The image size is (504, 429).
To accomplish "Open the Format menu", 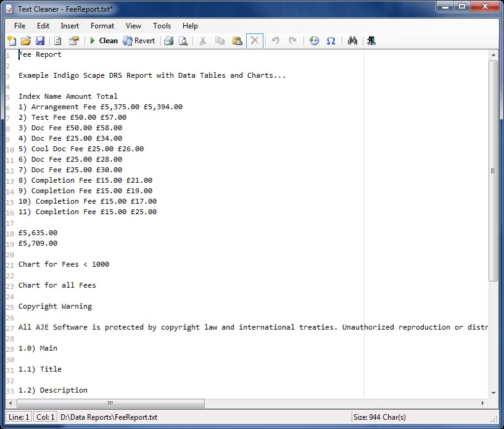I will 102,26.
